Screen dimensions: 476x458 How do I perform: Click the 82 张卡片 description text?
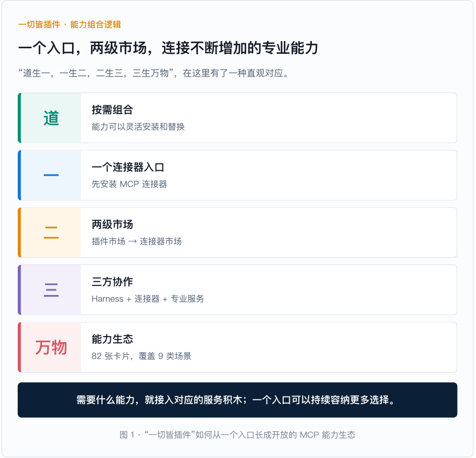click(x=141, y=356)
